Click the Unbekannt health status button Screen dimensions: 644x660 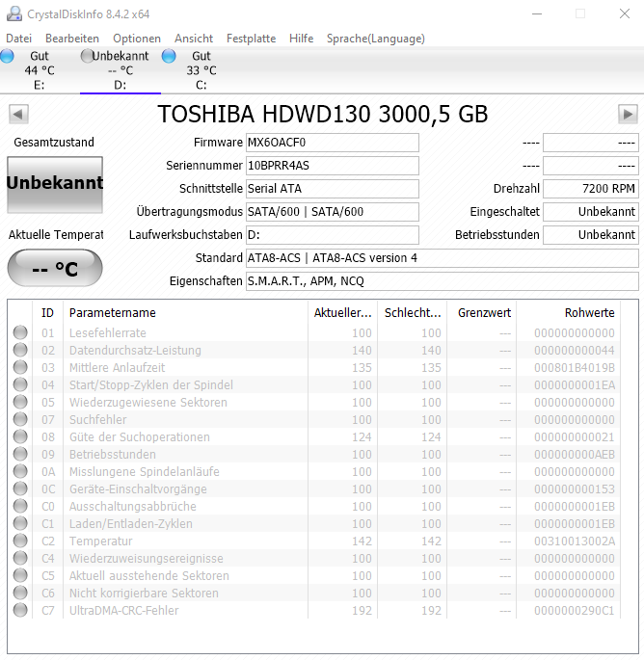click(55, 184)
